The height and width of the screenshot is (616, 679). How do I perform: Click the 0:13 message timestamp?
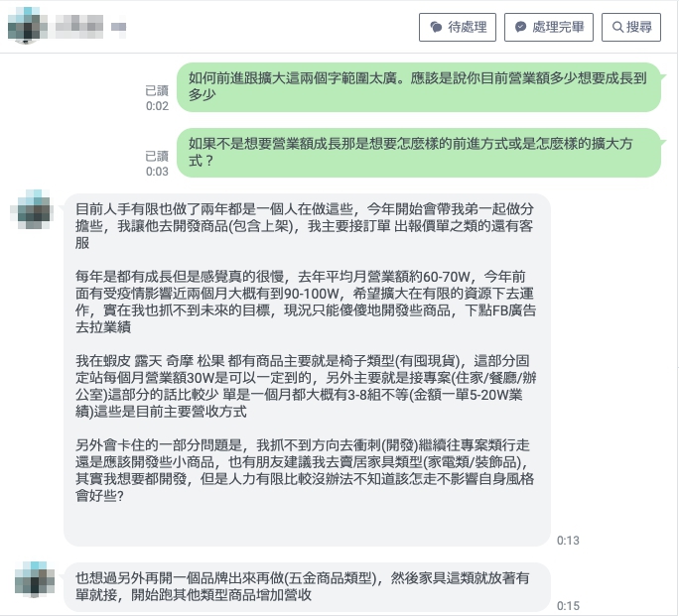pos(568,541)
